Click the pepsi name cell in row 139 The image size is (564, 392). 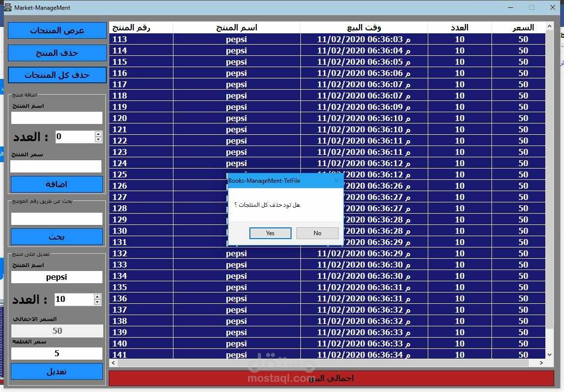tap(237, 332)
